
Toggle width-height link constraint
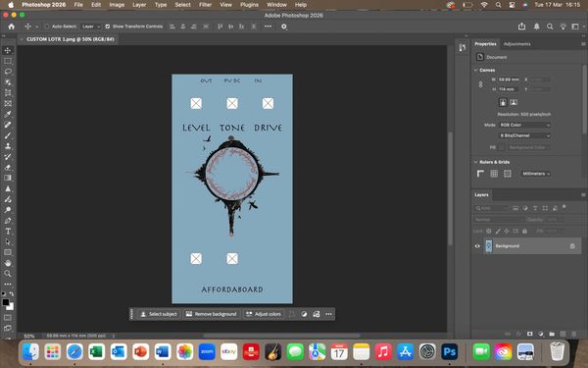coord(481,84)
